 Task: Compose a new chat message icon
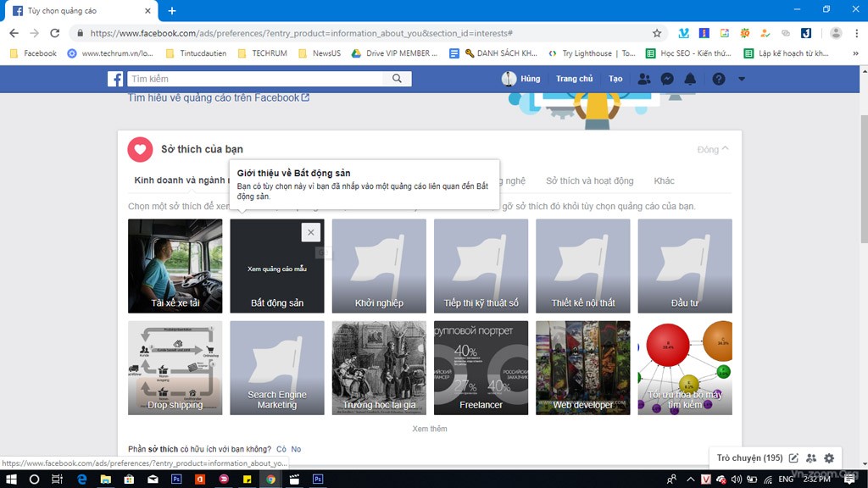[x=793, y=458]
